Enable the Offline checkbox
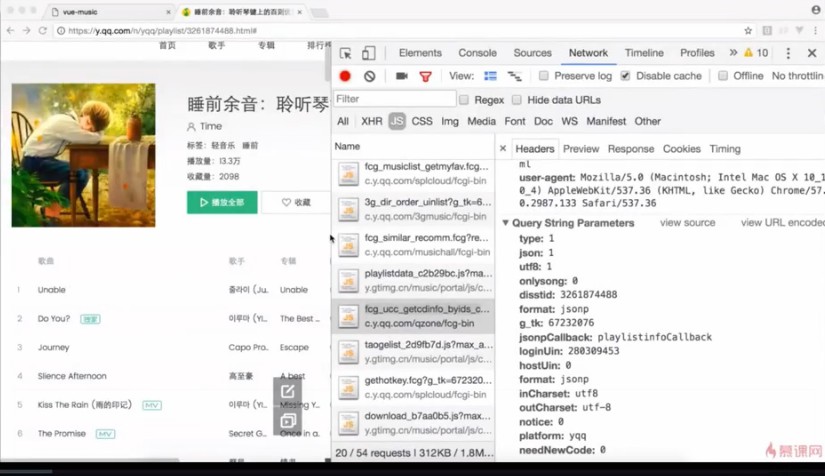 723,76
